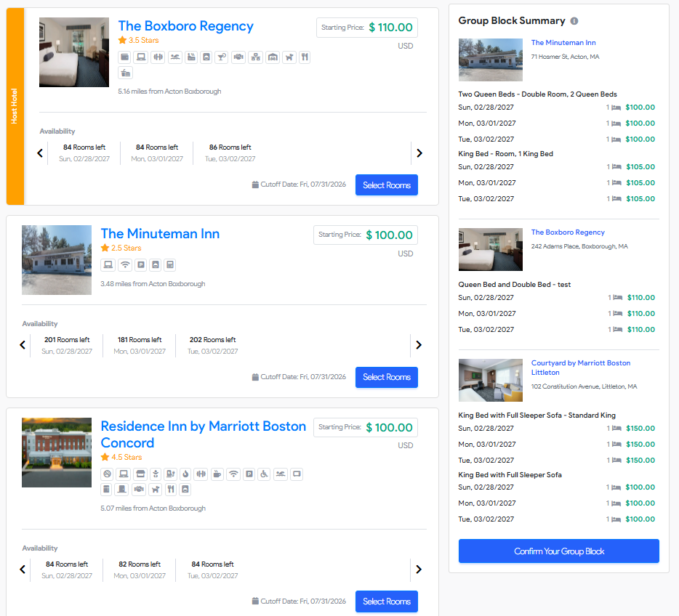Open Residence Inn by Marriott Boston Concord link
The image size is (679, 616).
204,434
